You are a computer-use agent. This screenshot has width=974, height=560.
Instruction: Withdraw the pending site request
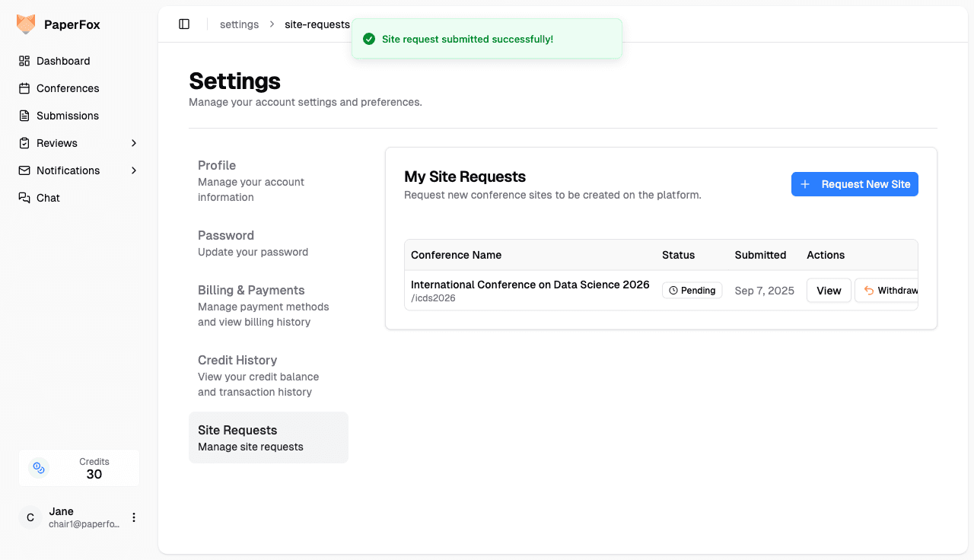click(x=887, y=291)
